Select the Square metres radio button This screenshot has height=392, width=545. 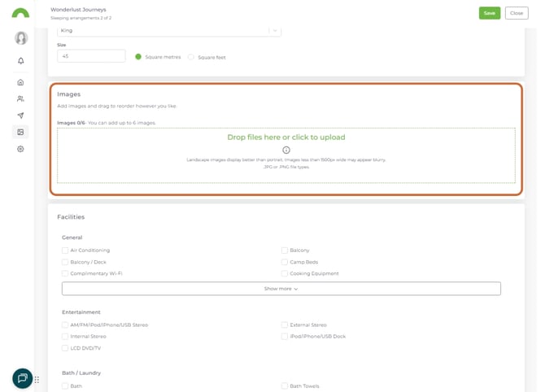(x=138, y=57)
